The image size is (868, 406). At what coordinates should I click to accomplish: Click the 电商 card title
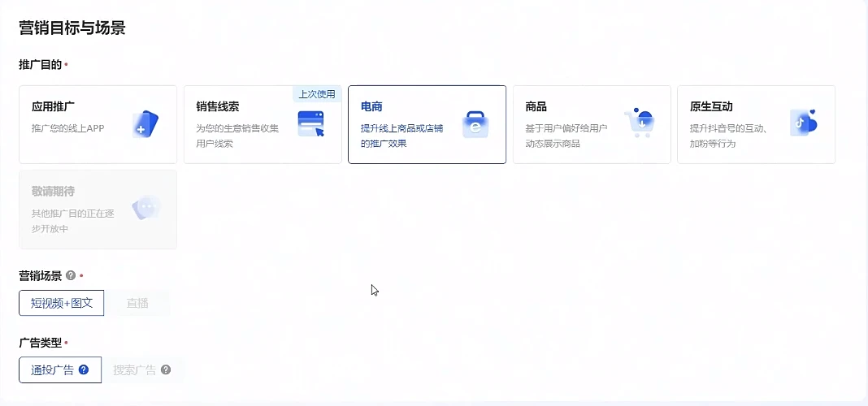pos(371,107)
